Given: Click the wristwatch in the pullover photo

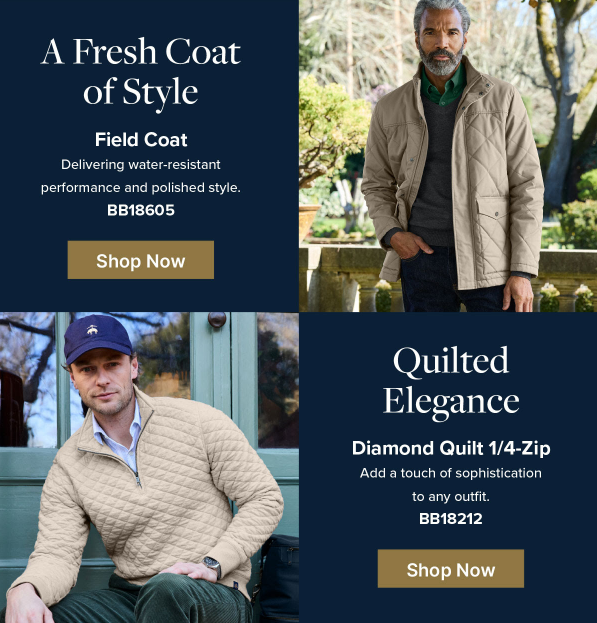Looking at the screenshot, I should (x=213, y=565).
